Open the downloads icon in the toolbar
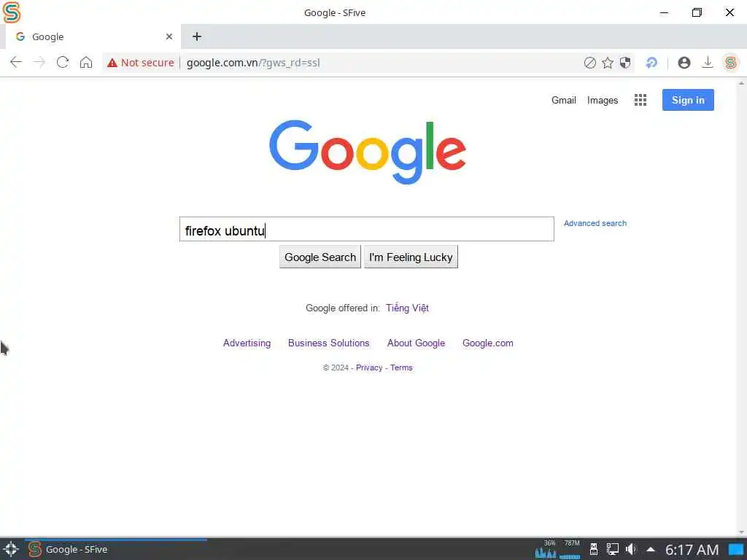 708,63
